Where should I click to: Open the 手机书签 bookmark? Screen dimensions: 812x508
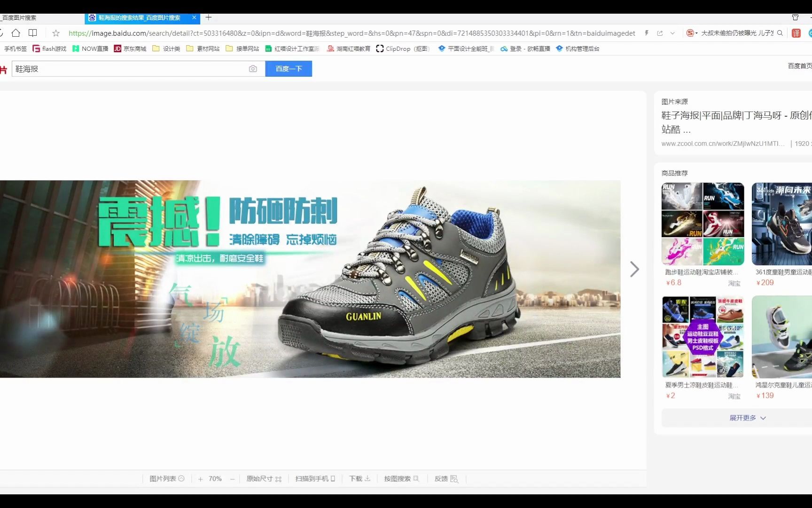15,48
